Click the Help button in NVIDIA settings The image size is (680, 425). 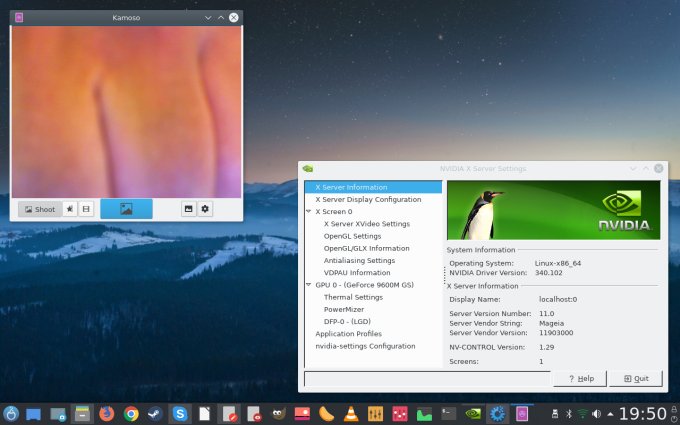point(580,379)
